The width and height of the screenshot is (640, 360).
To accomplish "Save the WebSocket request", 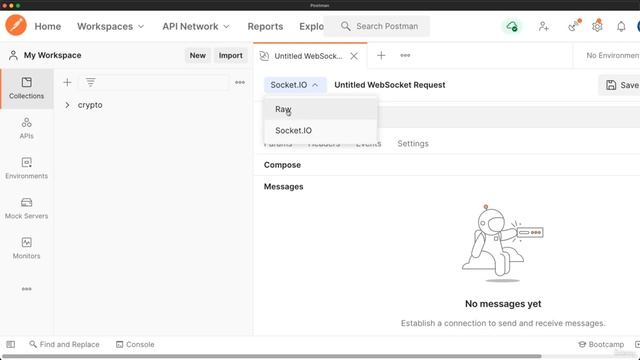I will tap(621, 85).
